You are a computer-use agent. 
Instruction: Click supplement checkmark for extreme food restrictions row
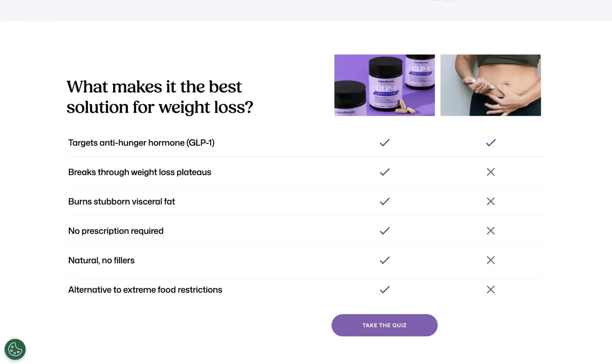pyautogui.click(x=384, y=290)
